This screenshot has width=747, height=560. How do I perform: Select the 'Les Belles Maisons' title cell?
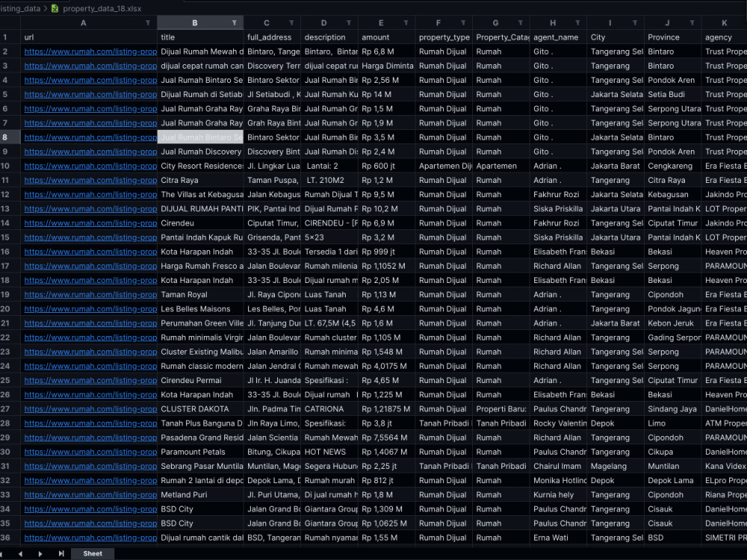point(200,308)
